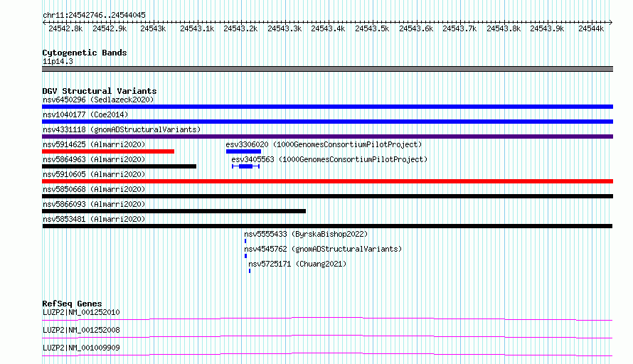This screenshot has width=633, height=364.
Task: Click the blue esv3306020 variant bar
Action: tap(243, 151)
